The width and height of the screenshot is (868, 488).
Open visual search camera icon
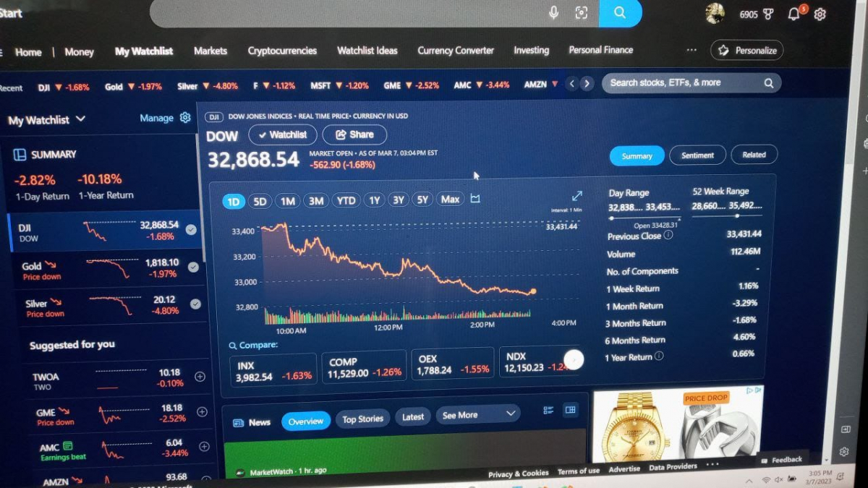click(x=581, y=12)
